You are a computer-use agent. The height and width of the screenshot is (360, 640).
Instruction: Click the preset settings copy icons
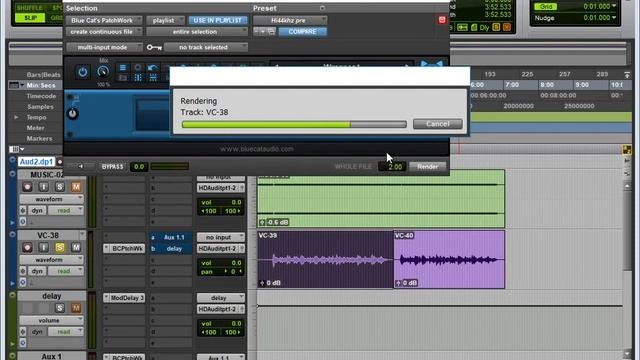[x=264, y=31]
